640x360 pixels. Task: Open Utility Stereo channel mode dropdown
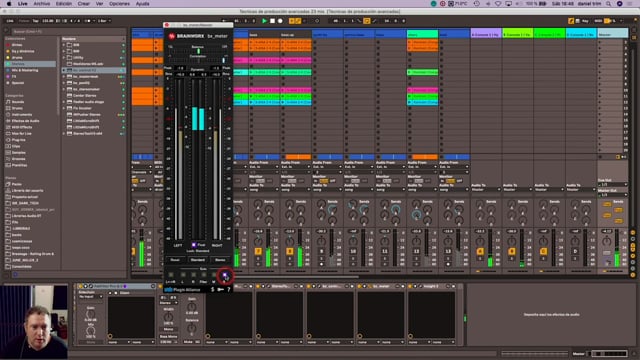point(168,303)
